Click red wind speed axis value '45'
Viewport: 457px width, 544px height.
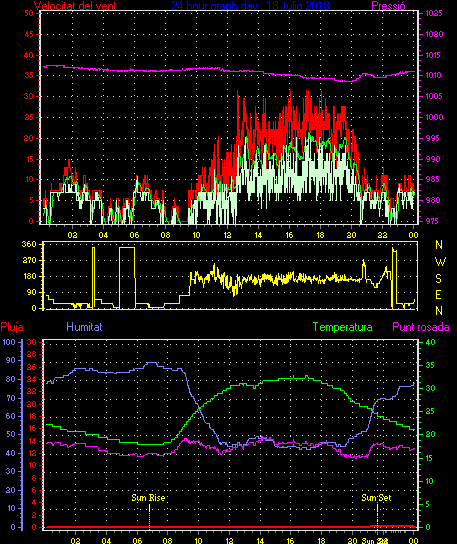coord(29,34)
